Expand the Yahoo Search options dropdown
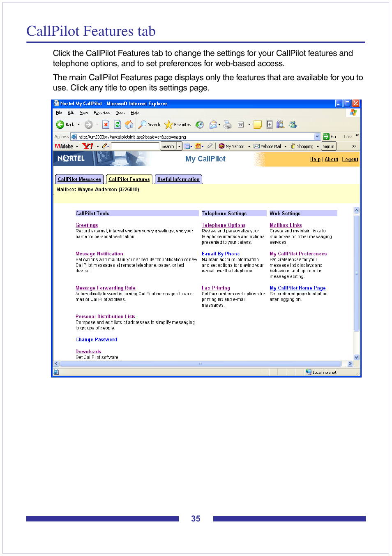 (179, 146)
